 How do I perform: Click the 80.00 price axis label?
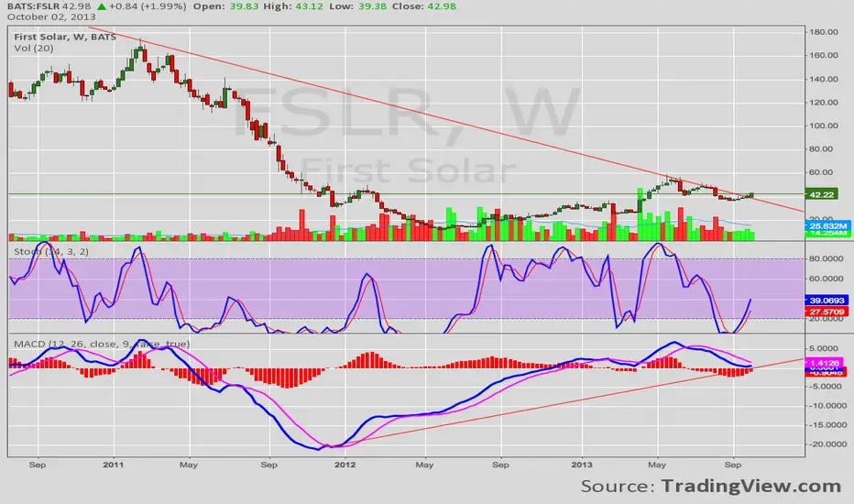821,148
